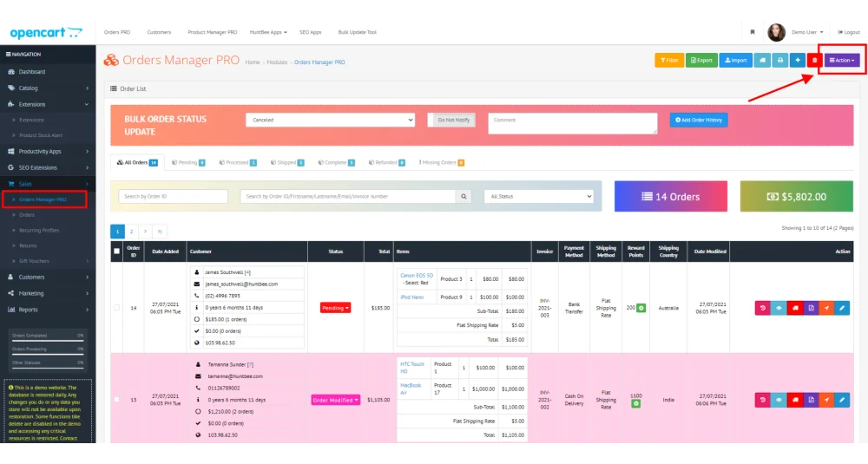Image resolution: width=868 pixels, height=464 pixels.
Task: Expand Reports in the sidebar
Action: pyautogui.click(x=48, y=310)
